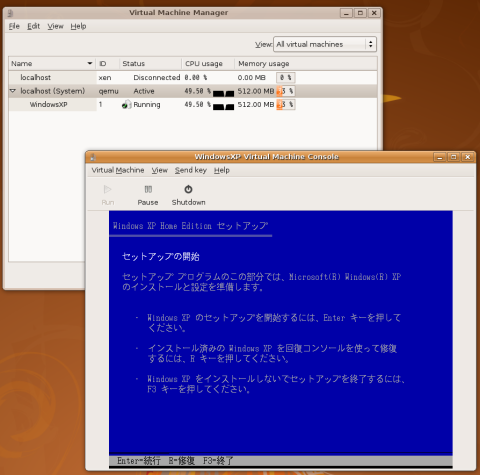The height and width of the screenshot is (475, 480).
Task: Click the Disconnected status text
Action: click(157, 77)
